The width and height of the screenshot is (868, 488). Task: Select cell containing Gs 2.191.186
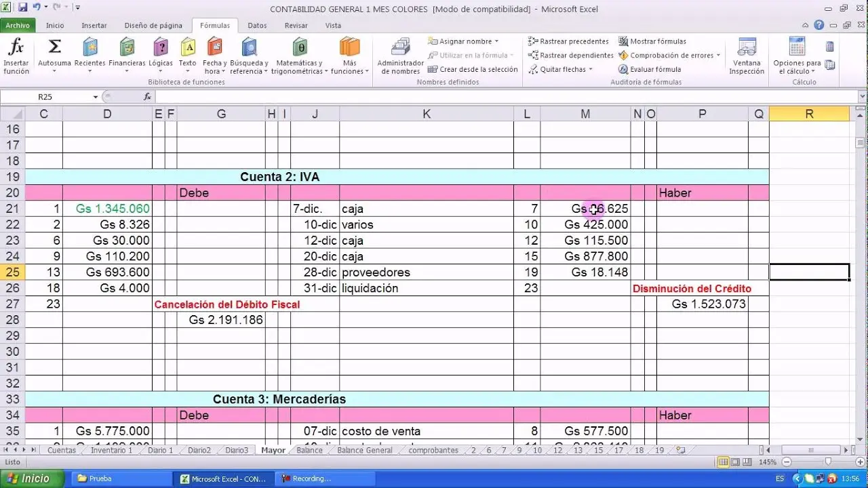click(x=221, y=320)
